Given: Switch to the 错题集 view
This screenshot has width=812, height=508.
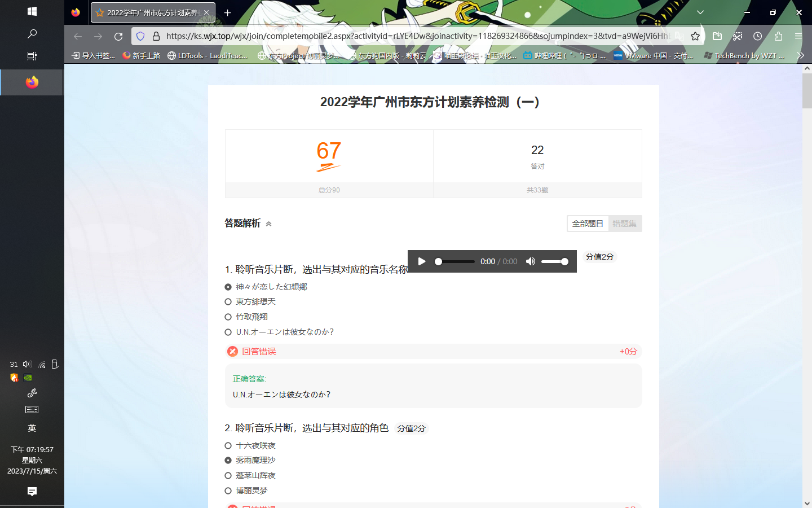Looking at the screenshot, I should 624,224.
